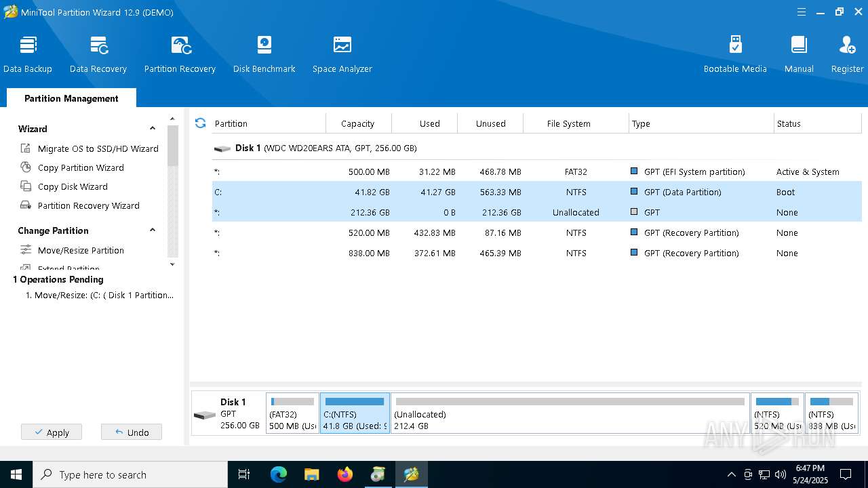
Task: Open File Explorer from taskbar
Action: [x=312, y=474]
